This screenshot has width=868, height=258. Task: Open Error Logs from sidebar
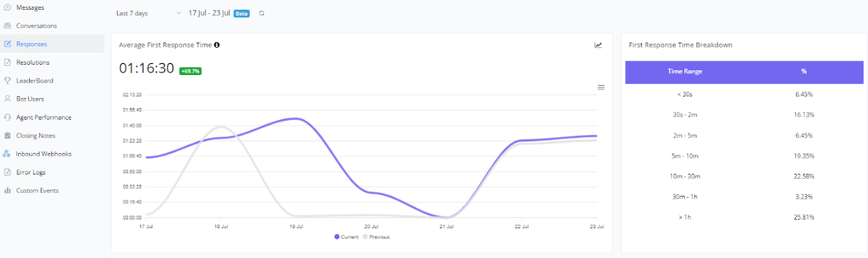[x=30, y=172]
